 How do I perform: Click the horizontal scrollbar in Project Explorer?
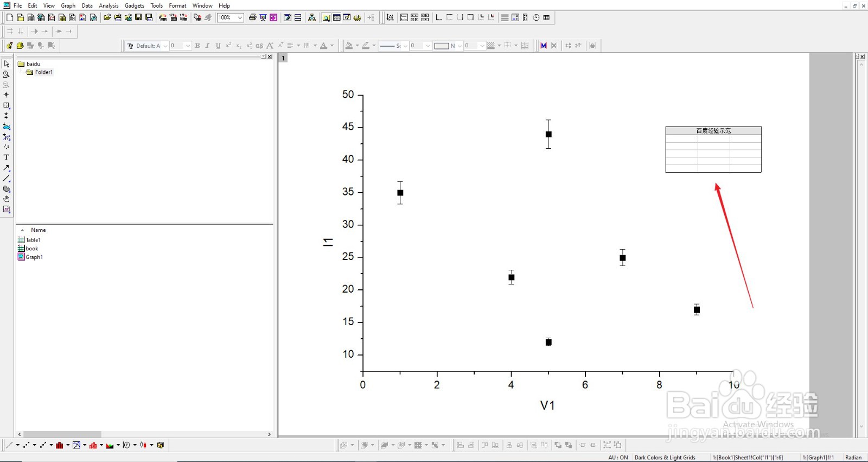(x=62, y=434)
